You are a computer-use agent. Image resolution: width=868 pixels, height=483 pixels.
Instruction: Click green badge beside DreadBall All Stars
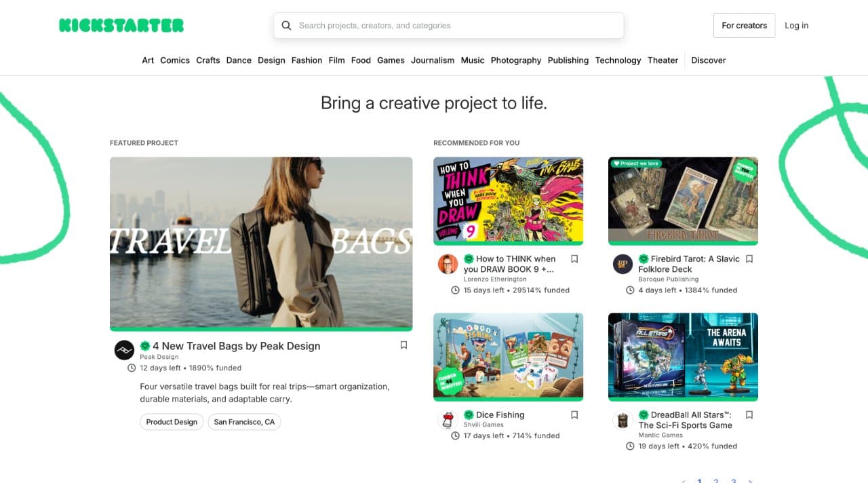(x=644, y=414)
